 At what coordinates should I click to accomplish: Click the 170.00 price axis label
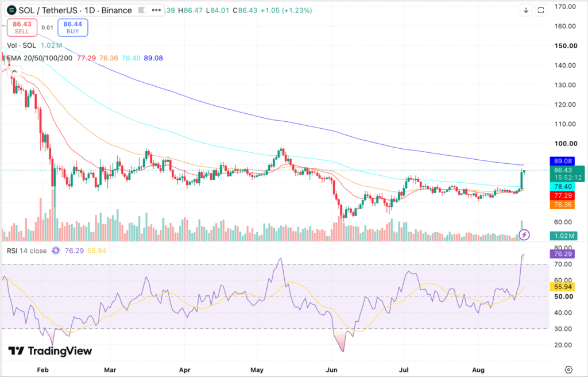pos(565,6)
